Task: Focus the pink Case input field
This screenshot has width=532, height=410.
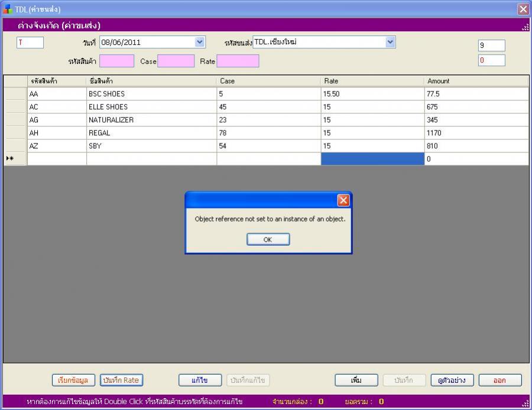Action: 176,61
